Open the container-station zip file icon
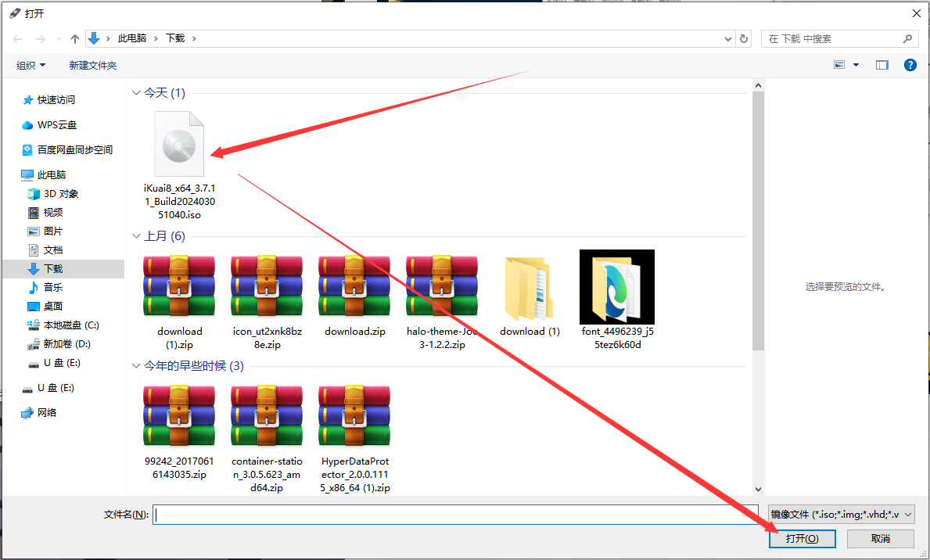Viewport: 930px width, 560px height. pyautogui.click(x=267, y=416)
